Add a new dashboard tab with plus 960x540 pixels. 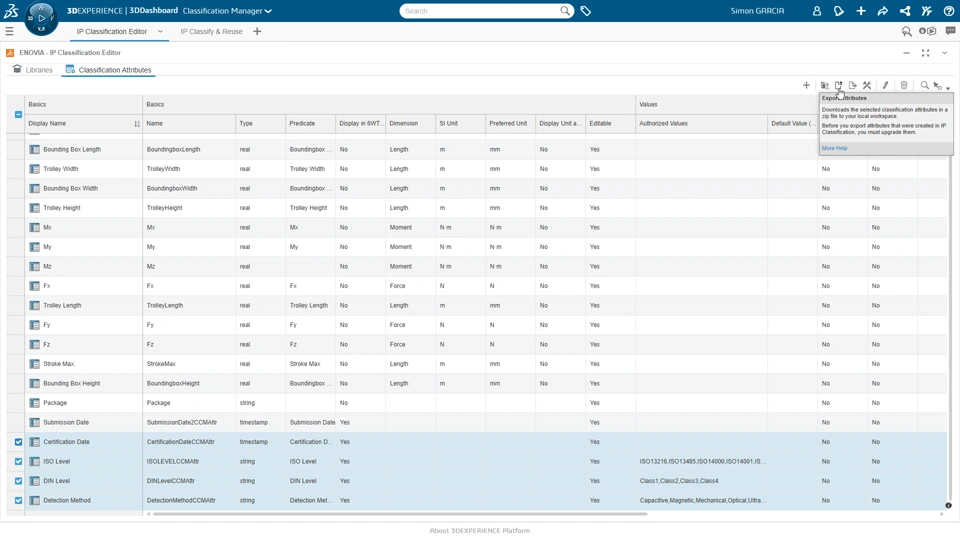point(257,31)
